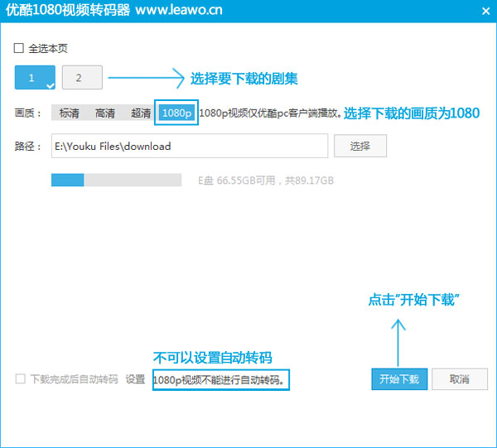Choose 超清 quality option
The height and width of the screenshot is (448, 497).
tap(141, 113)
